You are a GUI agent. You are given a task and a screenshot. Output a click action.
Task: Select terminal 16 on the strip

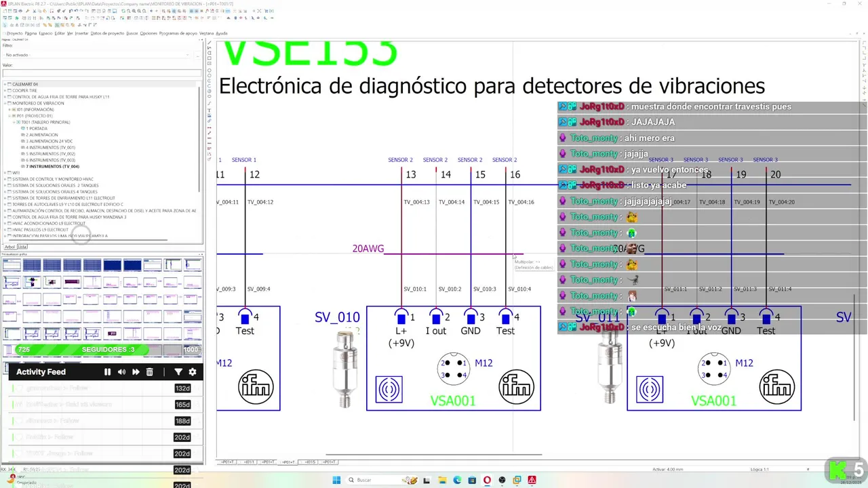point(515,175)
